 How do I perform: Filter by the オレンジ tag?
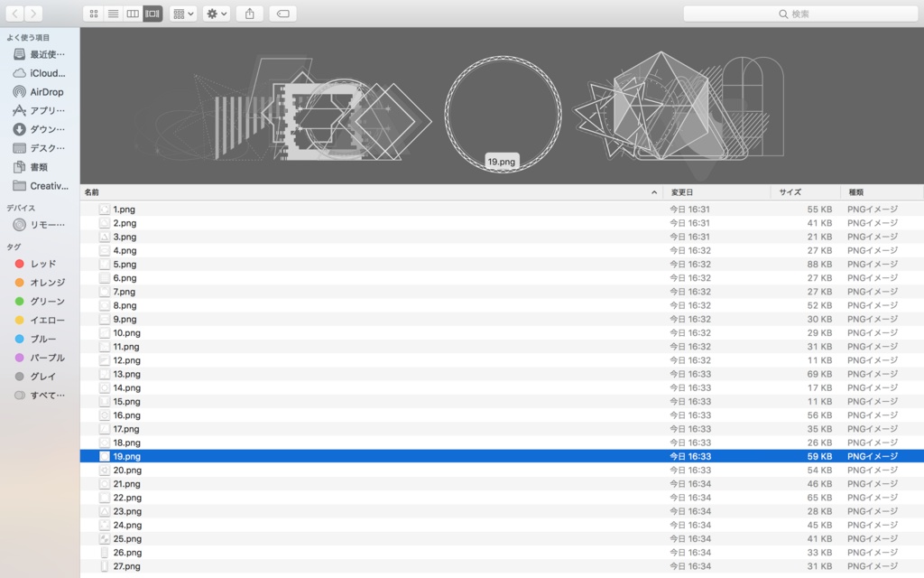pyautogui.click(x=40, y=283)
